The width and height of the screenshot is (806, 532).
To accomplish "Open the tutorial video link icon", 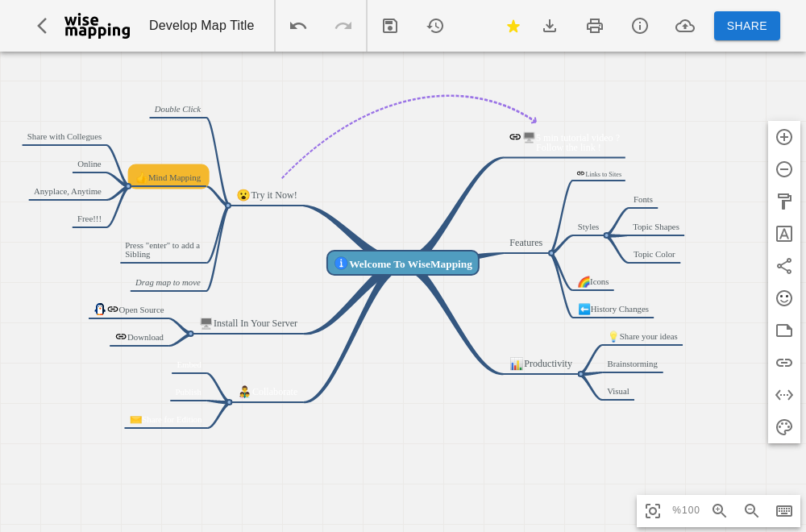I will [x=515, y=136].
